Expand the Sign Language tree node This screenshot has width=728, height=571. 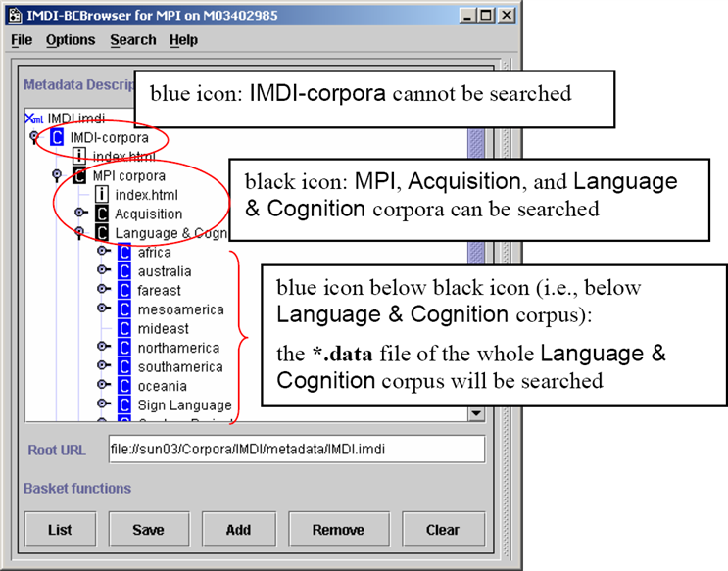[x=103, y=403]
